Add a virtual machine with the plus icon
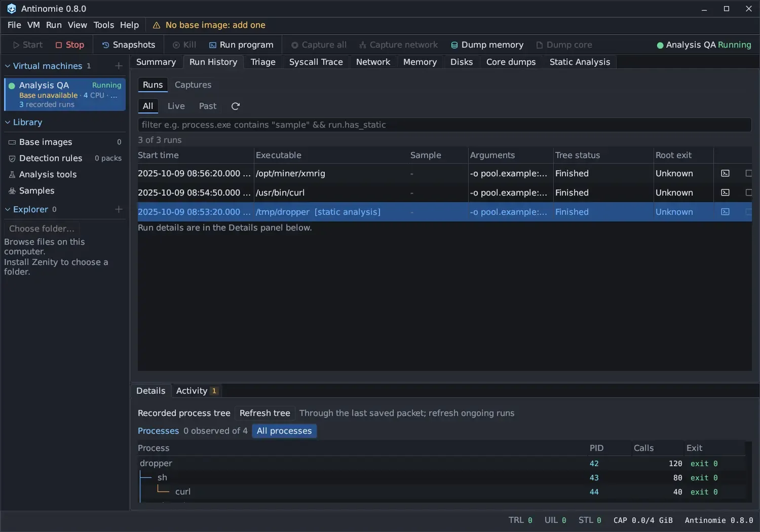This screenshot has height=532, width=760. (x=119, y=66)
